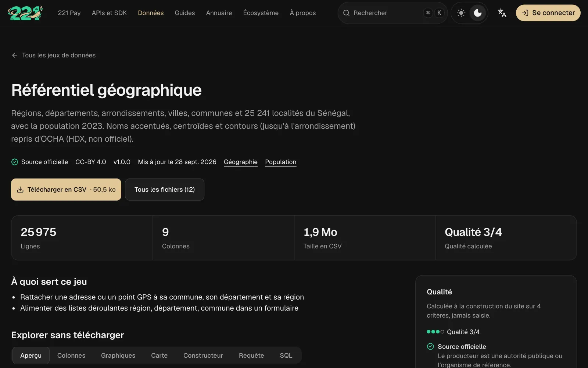
Task: Go back to Tous les jeux de données
Action: pos(54,55)
